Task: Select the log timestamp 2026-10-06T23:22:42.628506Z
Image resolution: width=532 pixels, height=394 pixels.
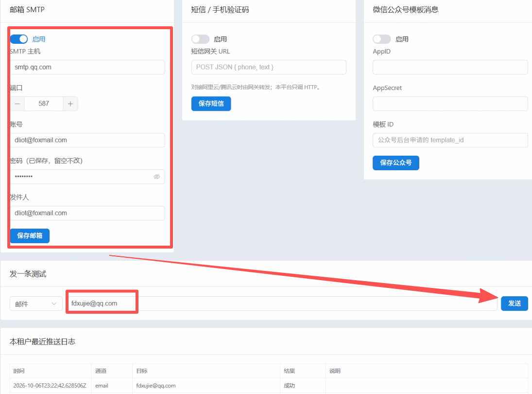Action: [x=50, y=386]
